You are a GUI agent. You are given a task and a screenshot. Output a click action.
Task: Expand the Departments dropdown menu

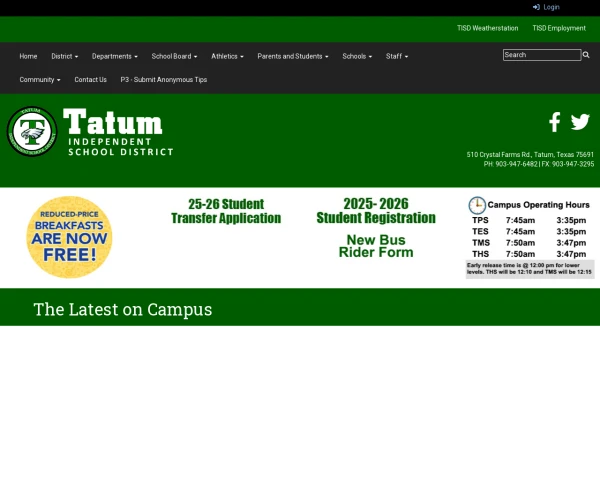(x=115, y=56)
